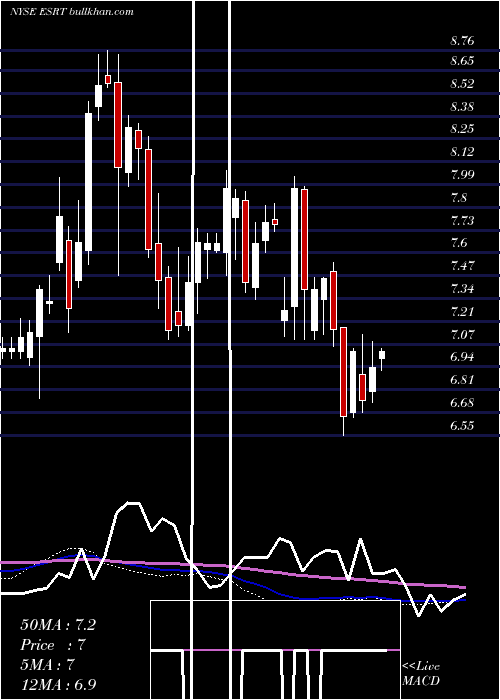Click the 12MA : 6.9 readout
Viewport: 500px width, 700px height.
coord(58,685)
